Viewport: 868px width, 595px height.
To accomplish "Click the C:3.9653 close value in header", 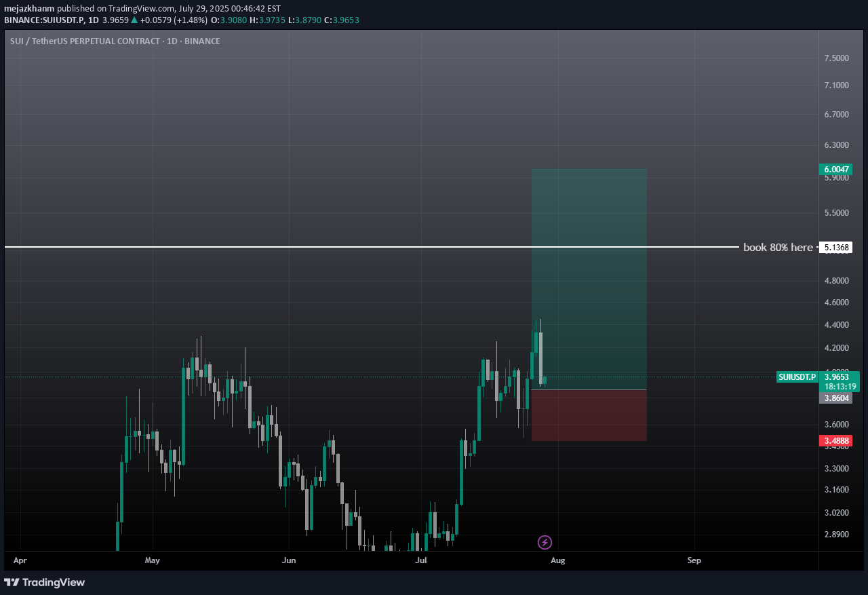I will [x=342, y=20].
